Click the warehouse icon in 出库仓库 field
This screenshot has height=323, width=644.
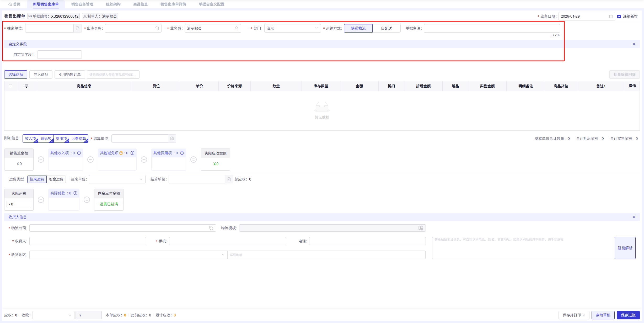tap(157, 28)
